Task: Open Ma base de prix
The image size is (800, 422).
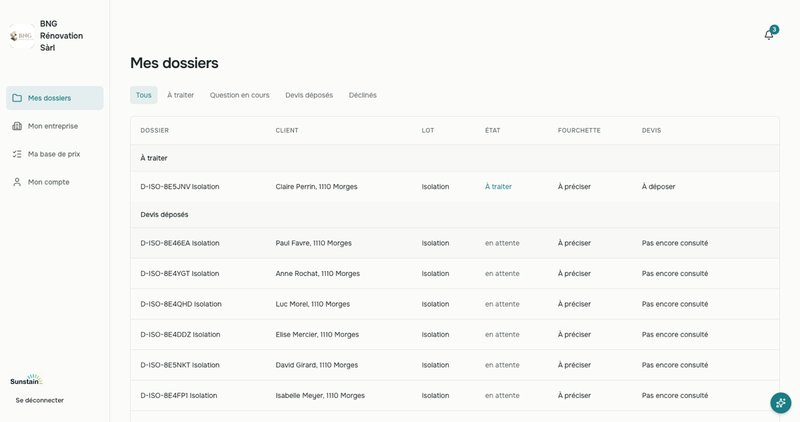Action: [x=55, y=154]
